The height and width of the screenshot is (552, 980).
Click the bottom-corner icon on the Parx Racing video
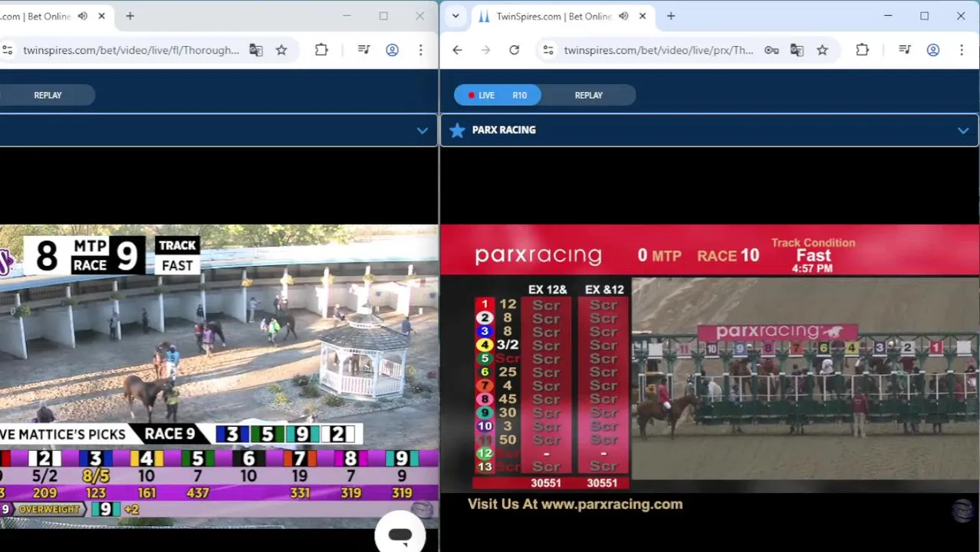coord(963,510)
